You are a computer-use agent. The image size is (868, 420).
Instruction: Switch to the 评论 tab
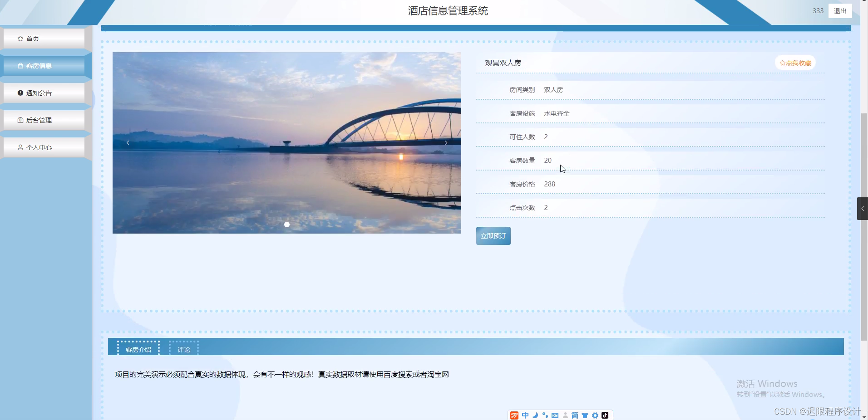point(184,349)
